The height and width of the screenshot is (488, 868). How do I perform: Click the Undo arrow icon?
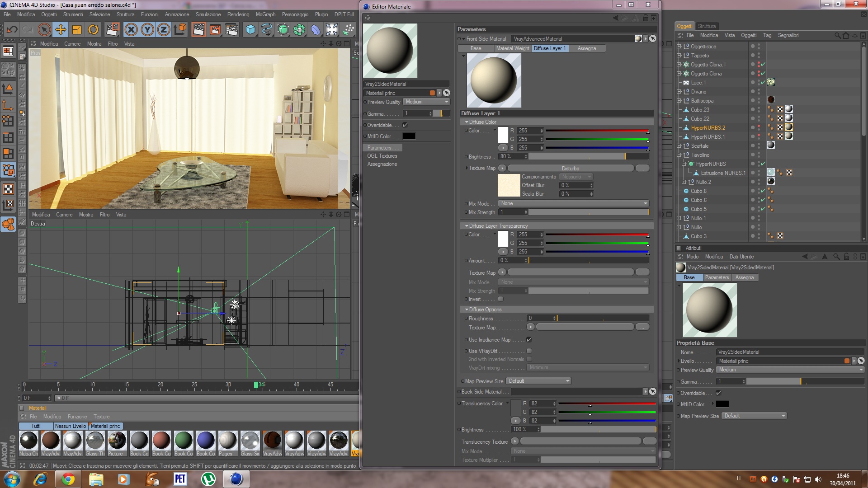point(12,30)
